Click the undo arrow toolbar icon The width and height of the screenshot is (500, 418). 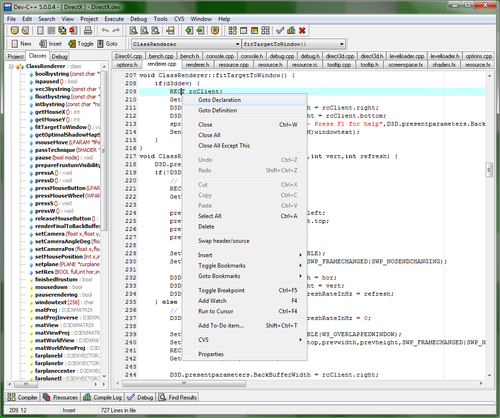click(x=105, y=31)
